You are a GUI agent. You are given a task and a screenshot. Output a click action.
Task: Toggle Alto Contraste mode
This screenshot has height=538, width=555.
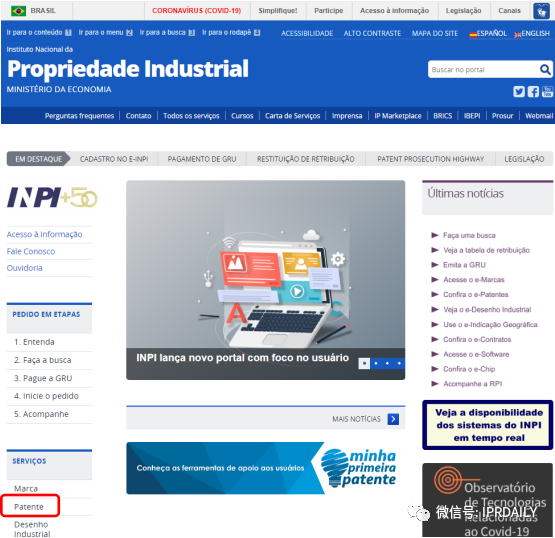(372, 34)
